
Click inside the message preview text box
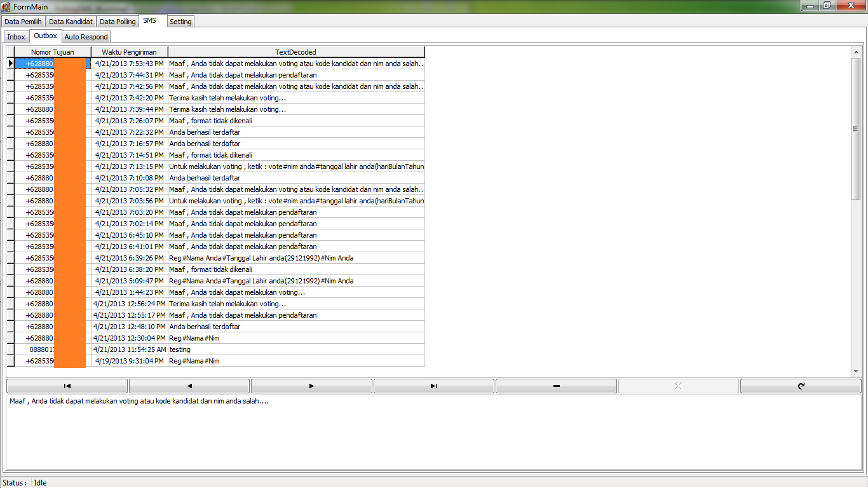click(434, 433)
